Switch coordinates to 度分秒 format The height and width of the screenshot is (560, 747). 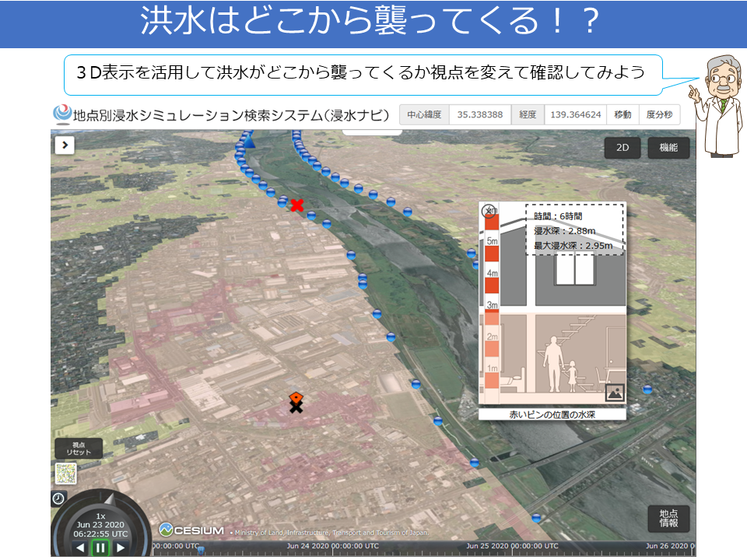tap(659, 115)
